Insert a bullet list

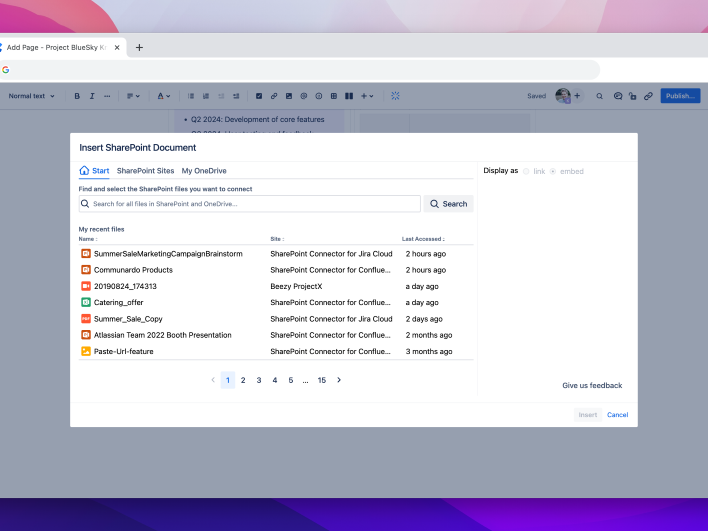click(x=191, y=96)
